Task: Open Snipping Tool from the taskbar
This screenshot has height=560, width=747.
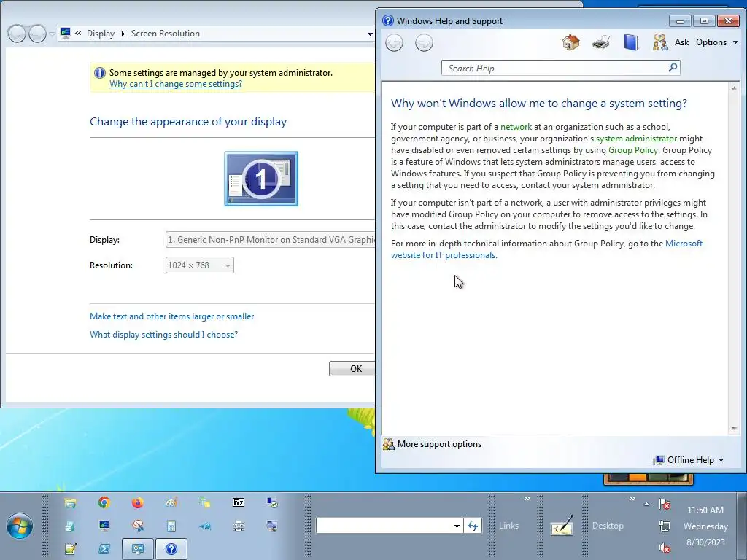Action: click(138, 526)
